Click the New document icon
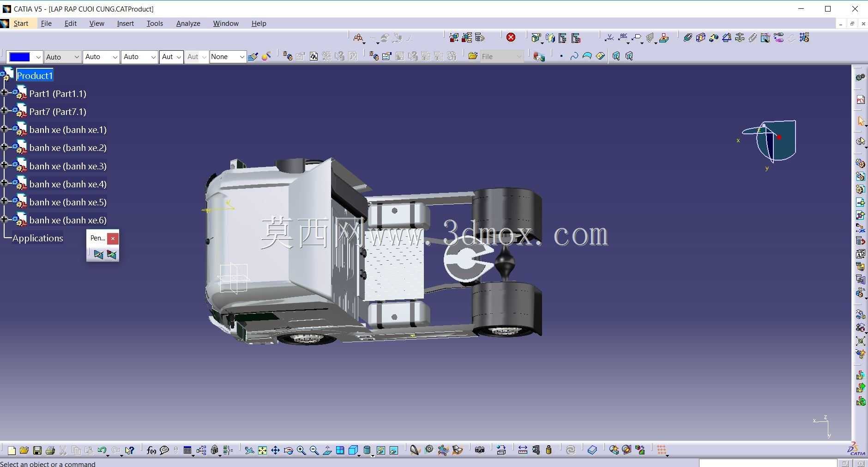This screenshot has height=467, width=868. (x=12, y=450)
